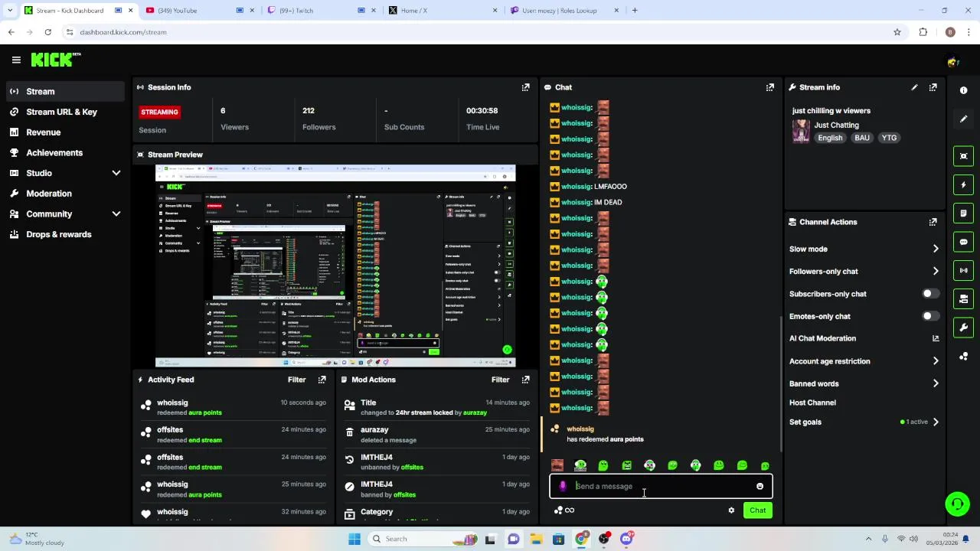Click the YTG stream tag
The width and height of the screenshot is (980, 551).
click(889, 138)
